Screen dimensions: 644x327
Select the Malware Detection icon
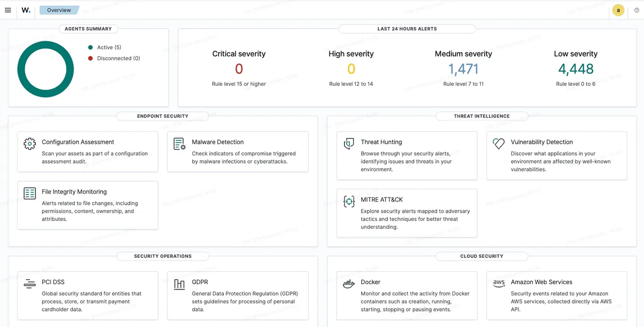(179, 144)
